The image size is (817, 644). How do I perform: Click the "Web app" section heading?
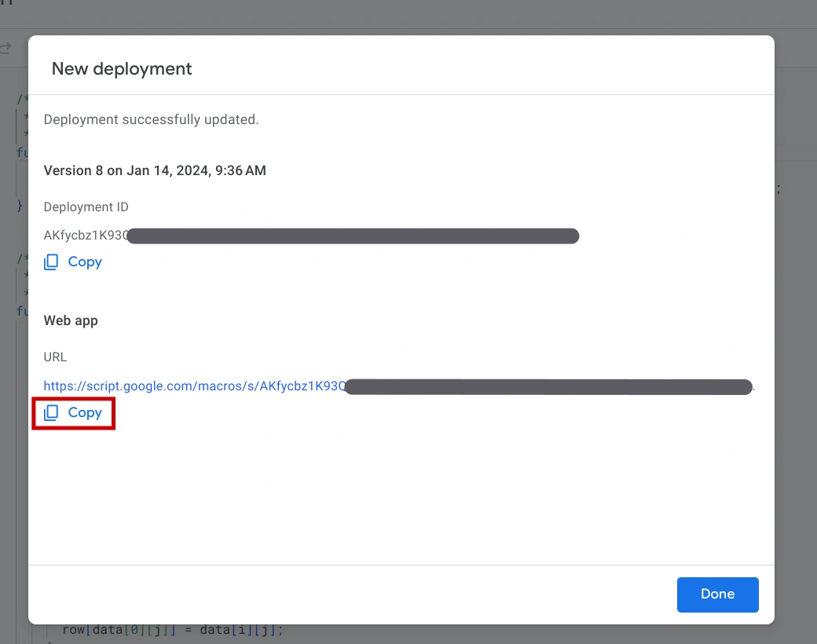(x=71, y=320)
